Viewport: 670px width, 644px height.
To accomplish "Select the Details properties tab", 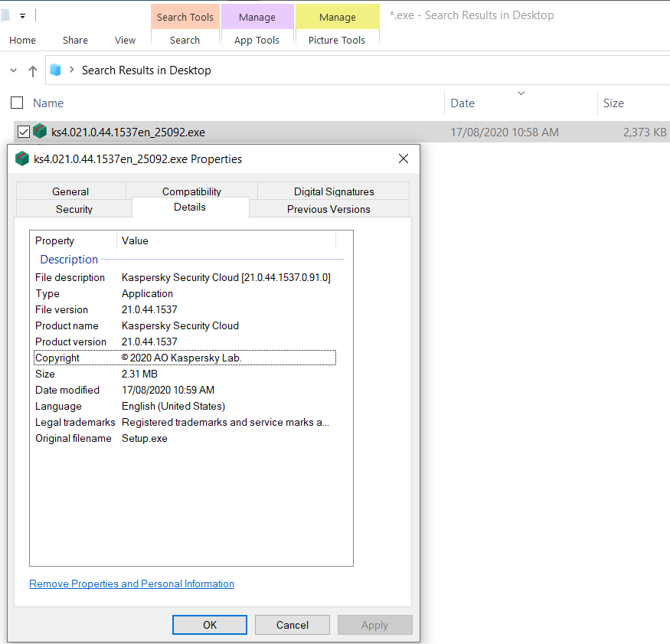I will [190, 208].
